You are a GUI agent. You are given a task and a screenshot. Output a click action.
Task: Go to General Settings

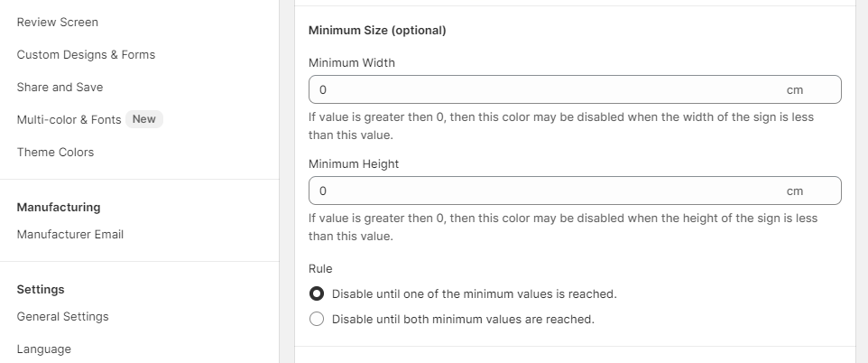(x=62, y=316)
